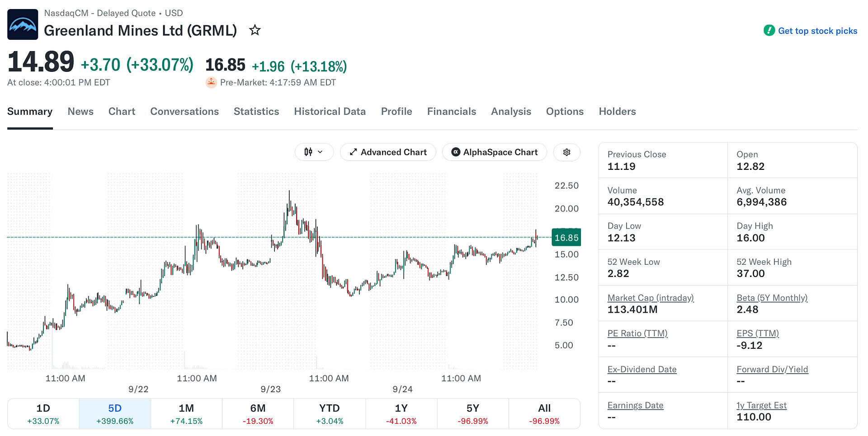Select the YTD range option
Viewport: 868px width, 436px height.
click(x=330, y=413)
